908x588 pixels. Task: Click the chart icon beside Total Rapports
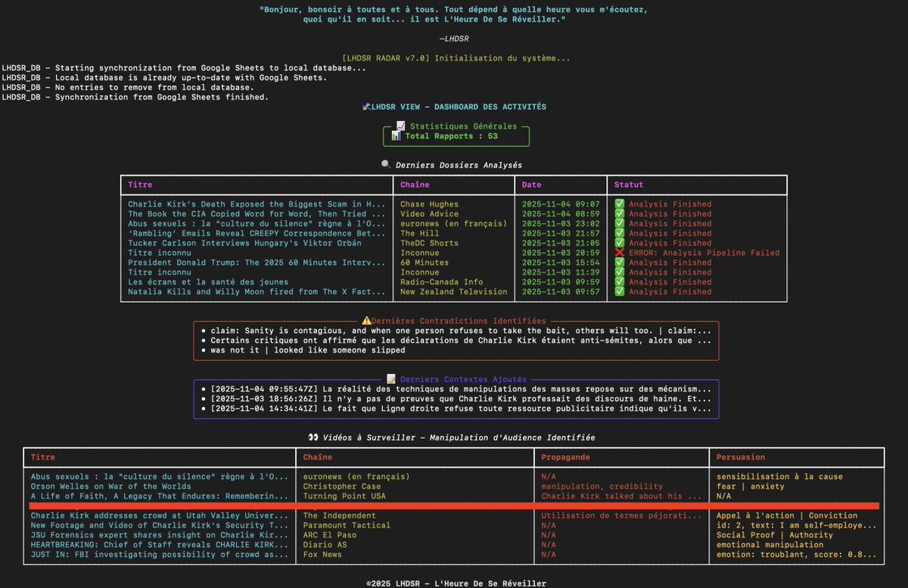[396, 137]
